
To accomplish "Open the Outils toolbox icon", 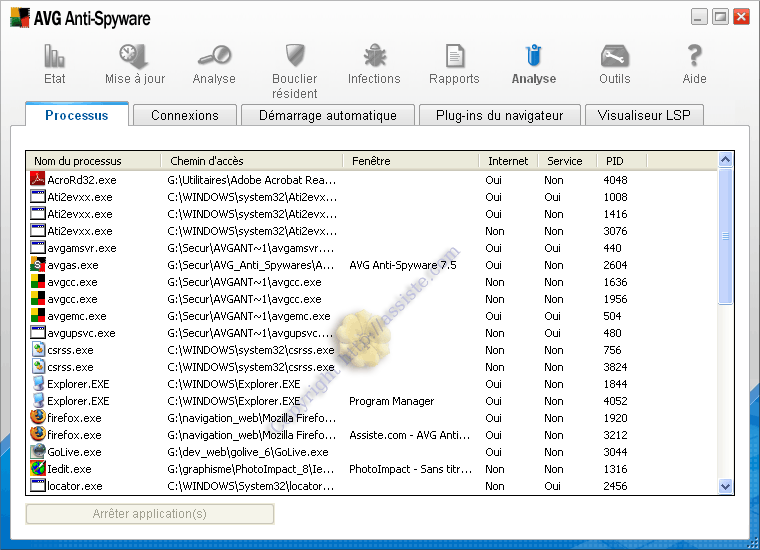I will (615, 56).
